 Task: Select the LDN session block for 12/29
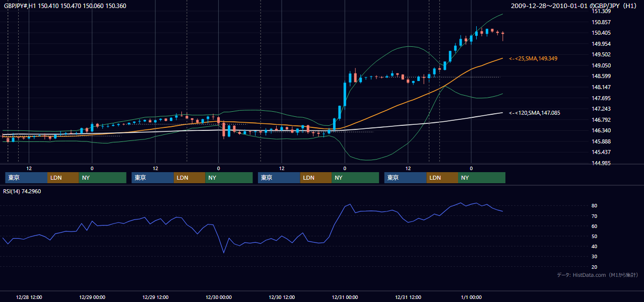tap(189, 178)
